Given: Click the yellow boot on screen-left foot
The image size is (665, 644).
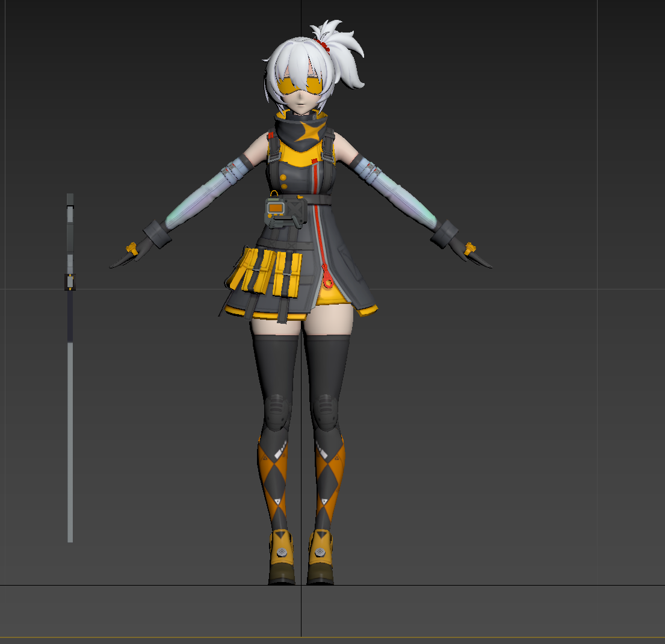Looking at the screenshot, I should 282,551.
